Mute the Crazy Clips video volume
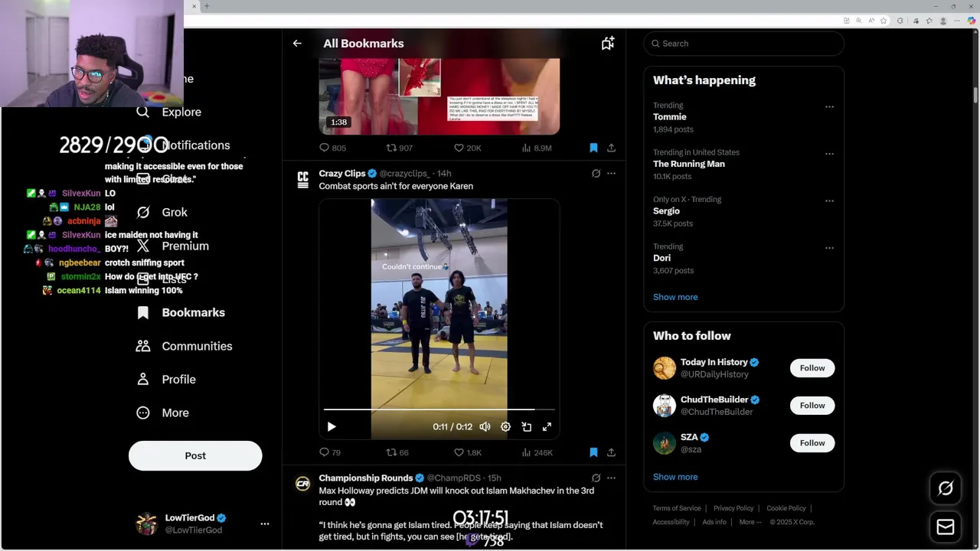Screen dimensions: 980x551 coord(485,426)
